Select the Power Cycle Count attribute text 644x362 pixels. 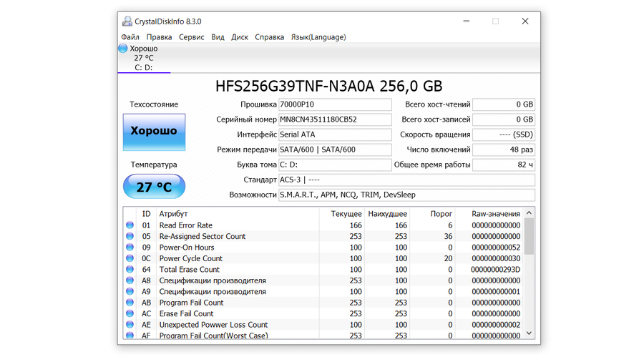click(x=190, y=258)
